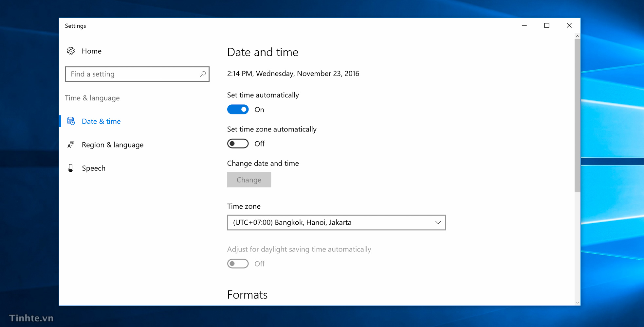Screen dimensions: 644x327
Task: Click the Change date and time button
Action: 249,180
